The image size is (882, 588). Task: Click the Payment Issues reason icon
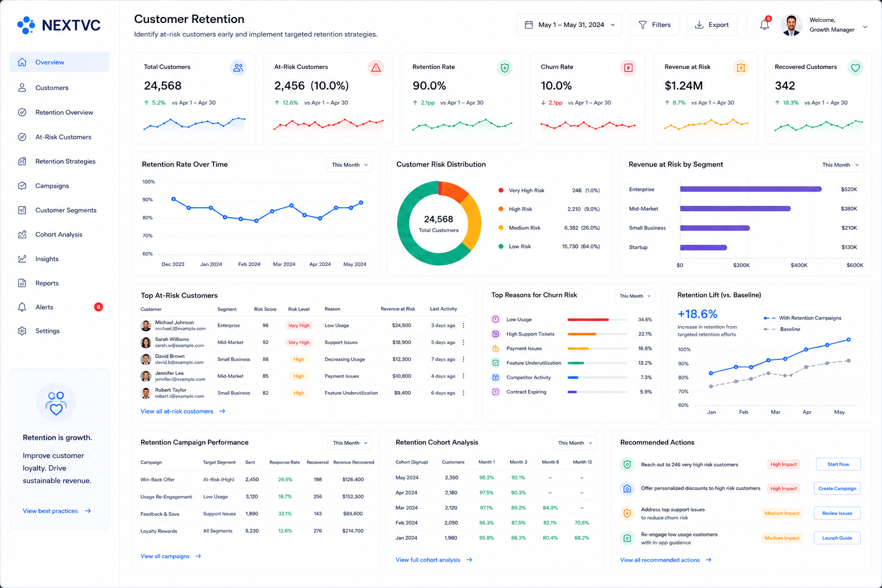(x=496, y=349)
